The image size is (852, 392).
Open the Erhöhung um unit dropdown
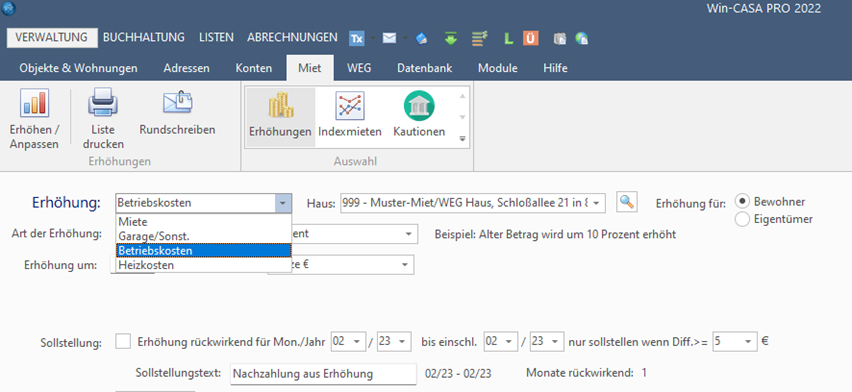[405, 265]
